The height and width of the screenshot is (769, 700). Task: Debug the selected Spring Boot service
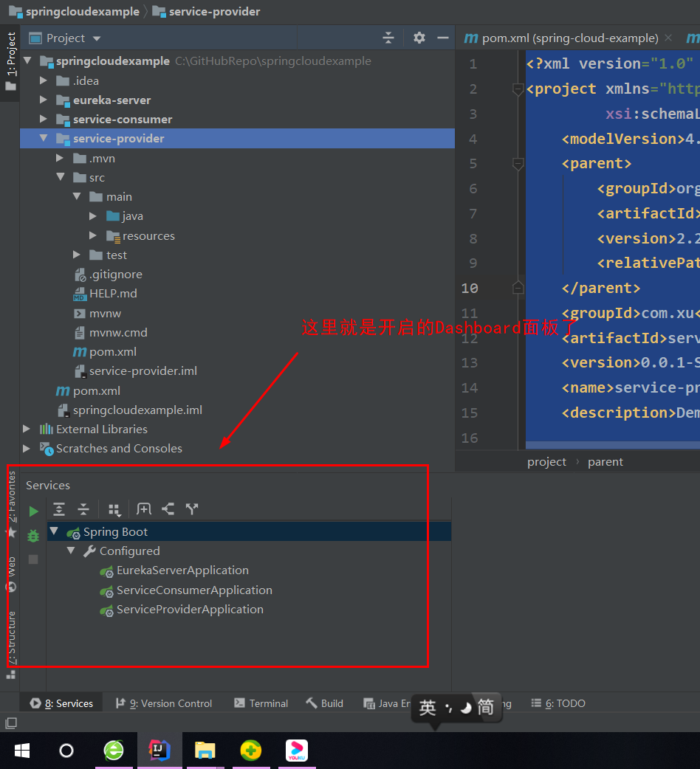pos(33,536)
